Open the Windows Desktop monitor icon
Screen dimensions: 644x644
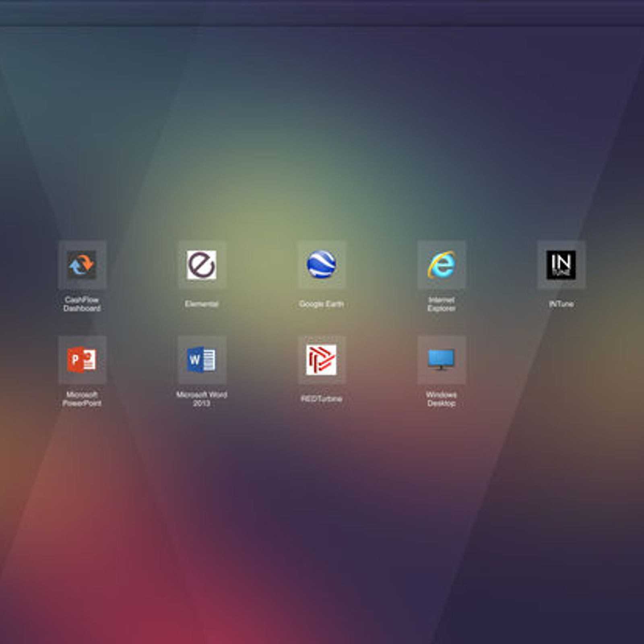tap(442, 360)
